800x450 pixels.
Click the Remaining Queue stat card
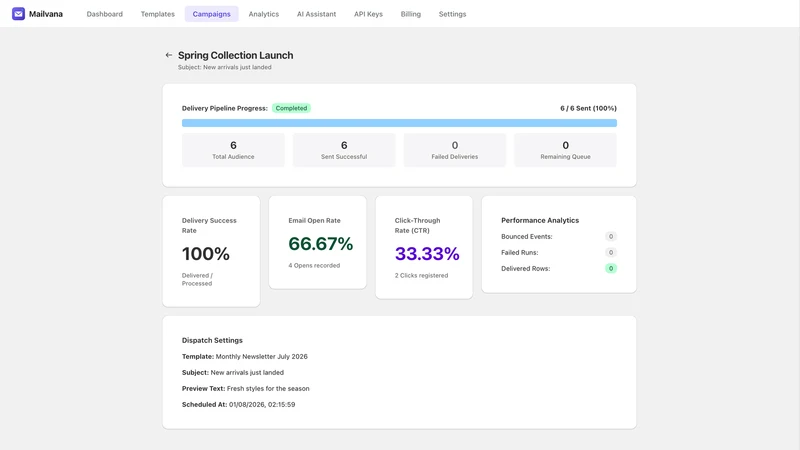click(565, 150)
